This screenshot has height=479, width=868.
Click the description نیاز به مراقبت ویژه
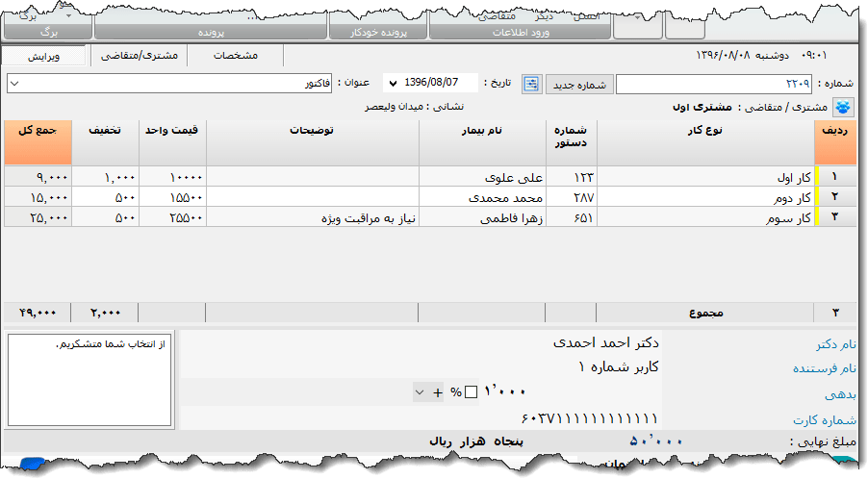point(313,218)
